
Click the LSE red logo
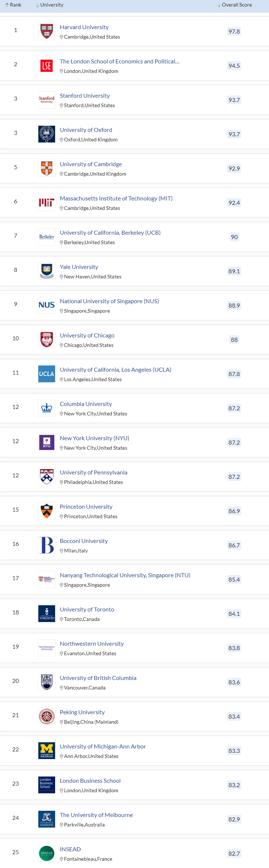(x=47, y=66)
